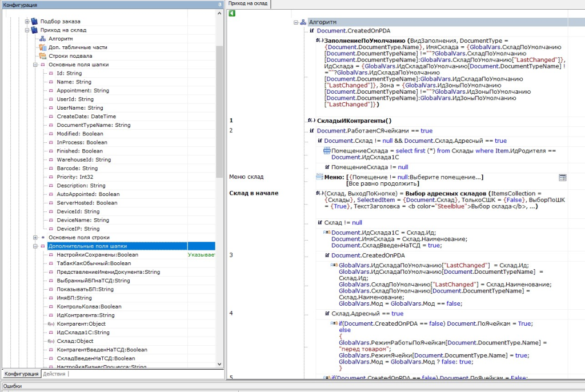This screenshot has height=392, width=585.
Task: Collapse the Алгоритм root node in the editor
Action: point(296,22)
